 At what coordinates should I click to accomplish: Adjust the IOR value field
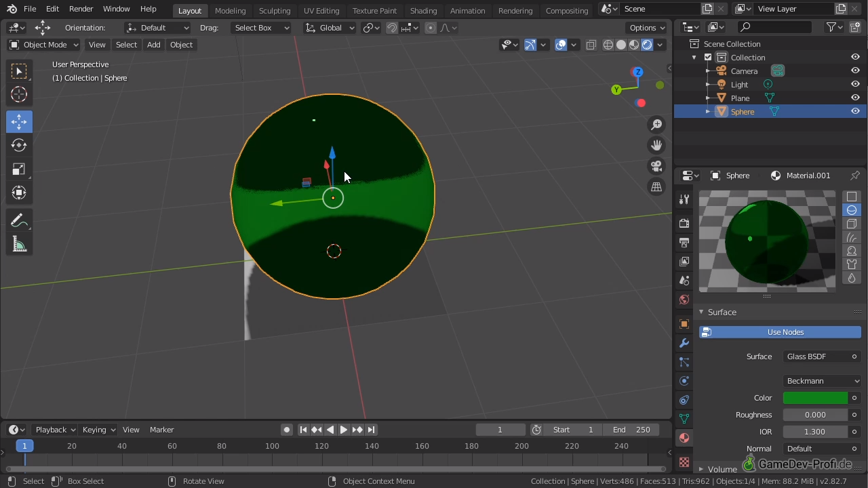[815, 432]
